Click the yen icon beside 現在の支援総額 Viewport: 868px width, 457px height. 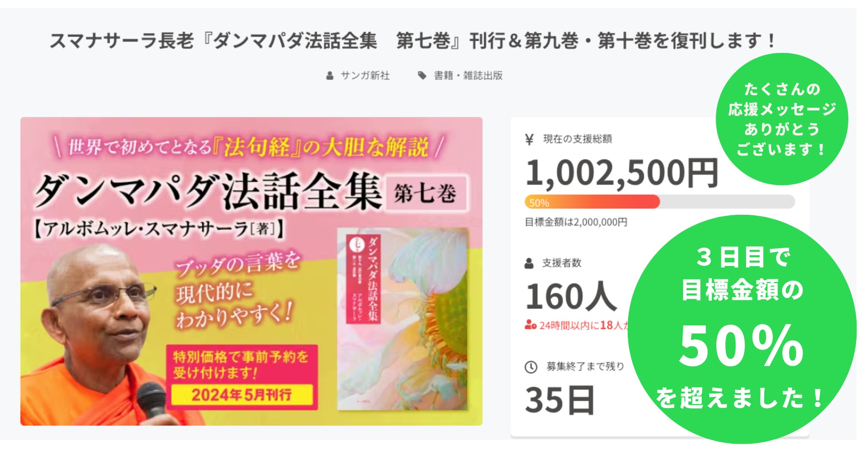click(529, 139)
